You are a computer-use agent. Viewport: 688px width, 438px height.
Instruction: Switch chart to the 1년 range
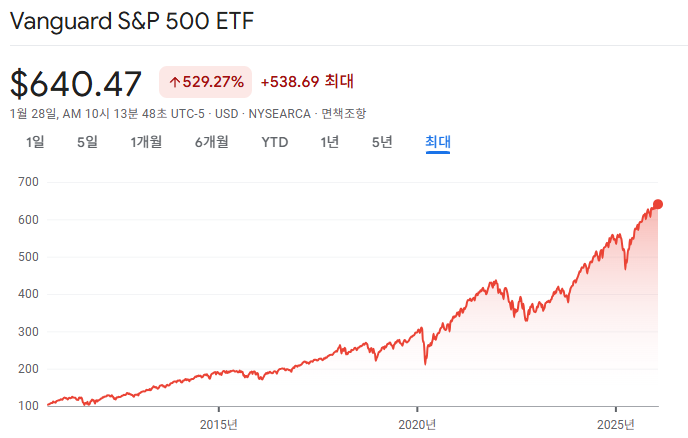[330, 142]
